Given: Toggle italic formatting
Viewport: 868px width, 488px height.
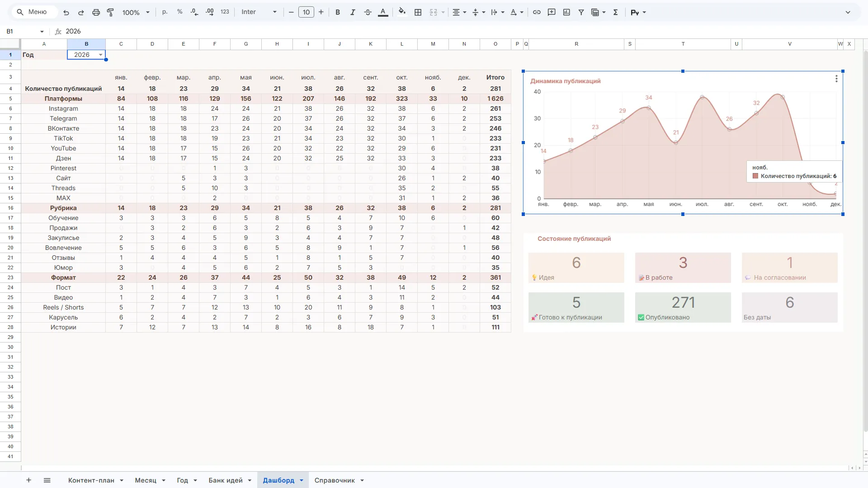Looking at the screenshot, I should pyautogui.click(x=353, y=12).
